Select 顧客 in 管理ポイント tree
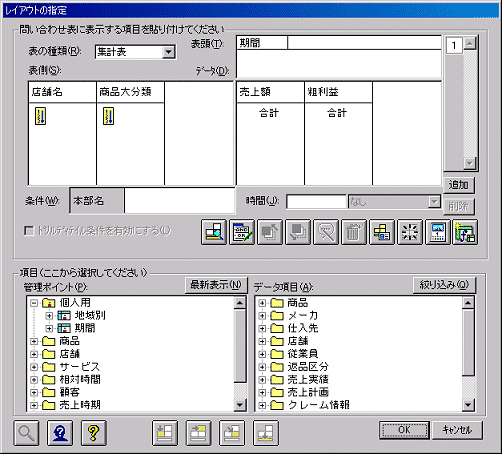This screenshot has height=454, width=502. click(69, 392)
